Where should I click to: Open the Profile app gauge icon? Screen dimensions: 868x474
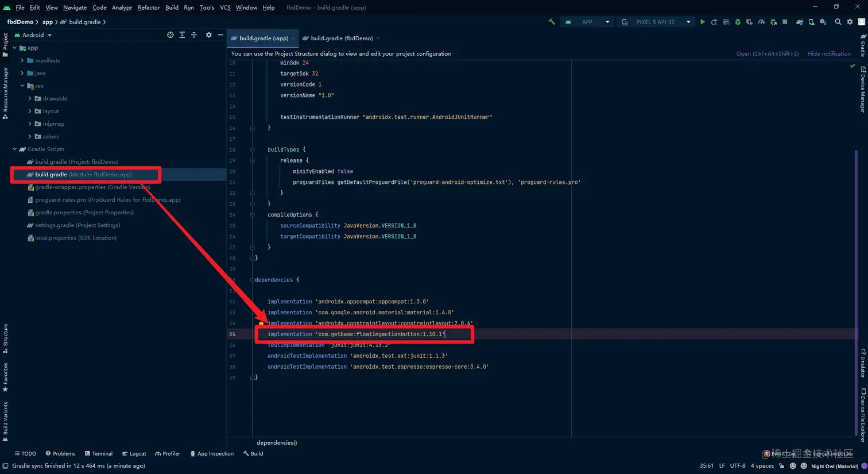point(761,22)
